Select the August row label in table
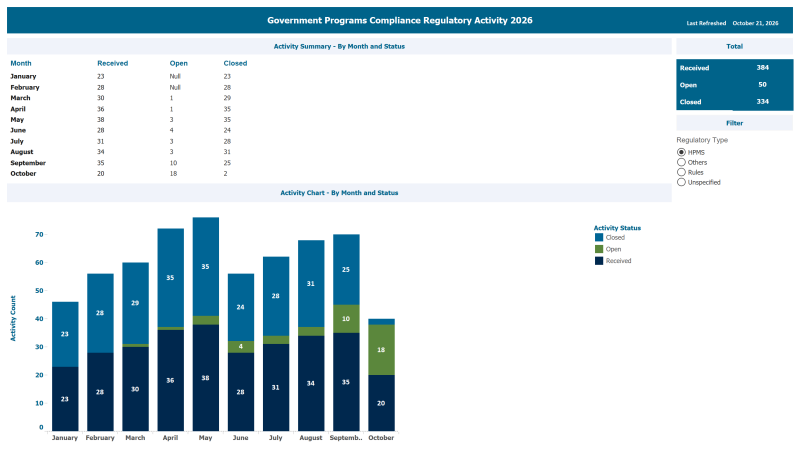The image size is (800, 450). click(22, 152)
